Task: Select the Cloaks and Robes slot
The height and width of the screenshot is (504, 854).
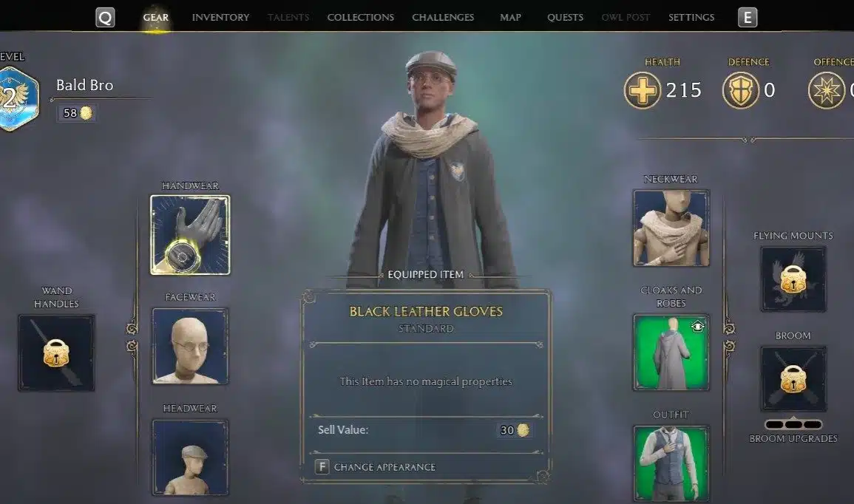Action: coord(671,353)
